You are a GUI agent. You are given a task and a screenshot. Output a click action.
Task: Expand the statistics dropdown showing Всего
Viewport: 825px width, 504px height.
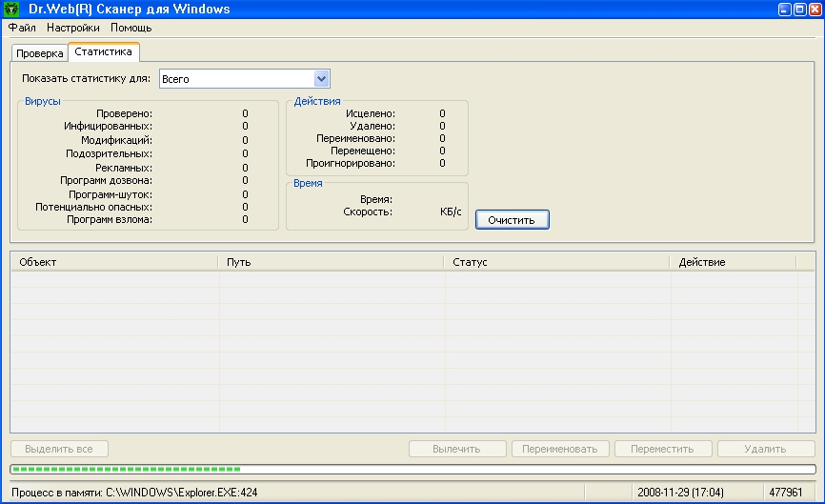coord(321,79)
